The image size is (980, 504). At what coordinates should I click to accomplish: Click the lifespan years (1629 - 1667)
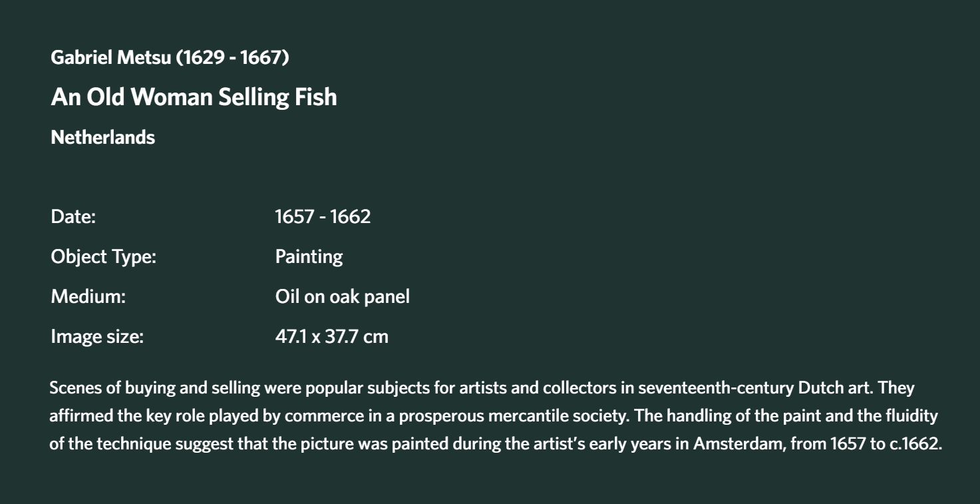(232, 58)
